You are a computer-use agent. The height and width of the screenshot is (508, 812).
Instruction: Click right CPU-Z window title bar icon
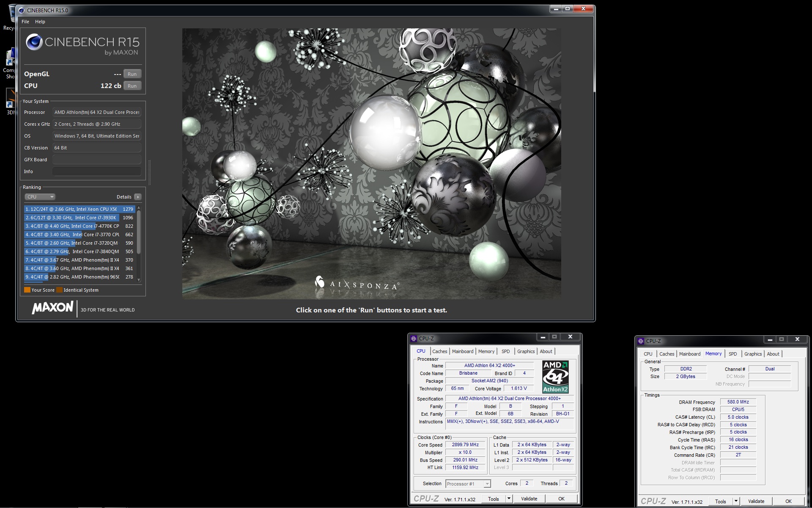tap(641, 341)
